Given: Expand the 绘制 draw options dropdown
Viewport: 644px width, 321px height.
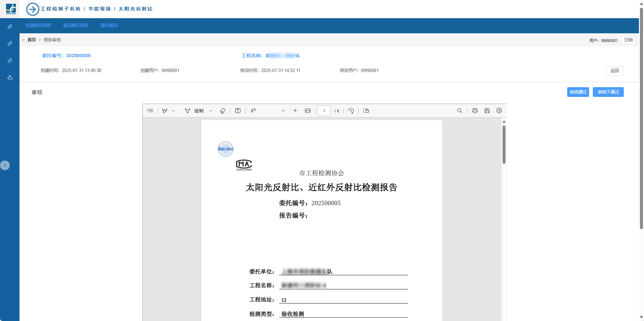Looking at the screenshot, I should coord(211,111).
